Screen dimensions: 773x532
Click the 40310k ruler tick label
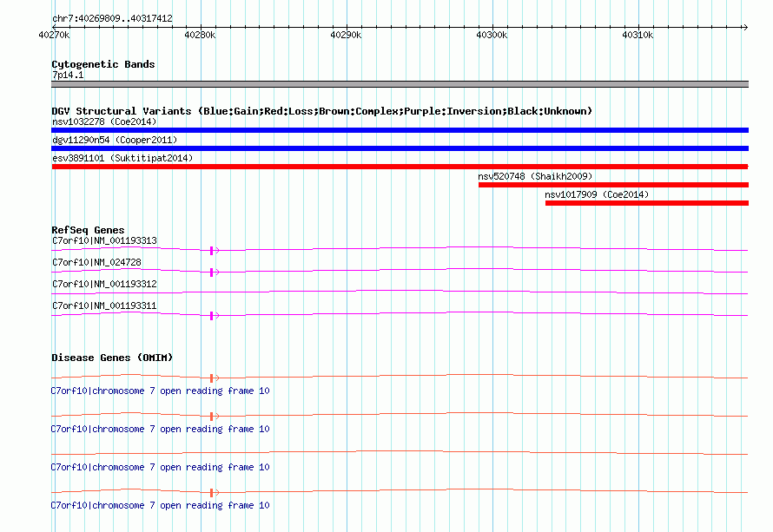(638, 35)
